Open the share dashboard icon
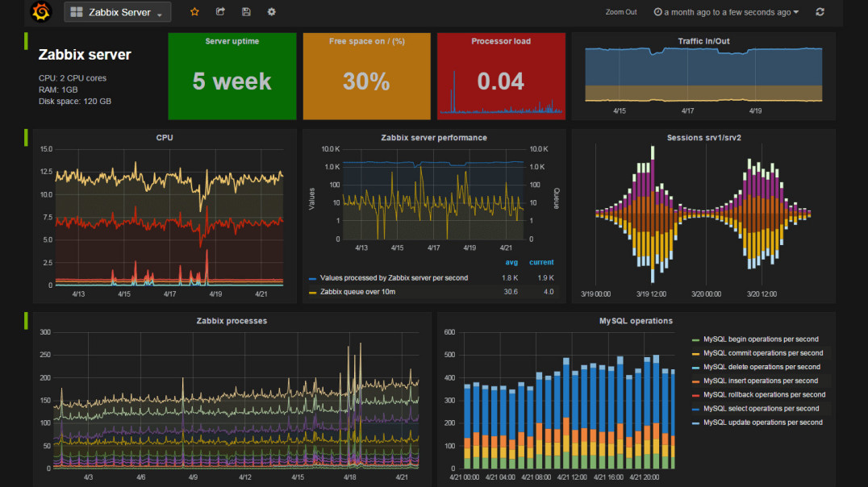 coord(220,11)
